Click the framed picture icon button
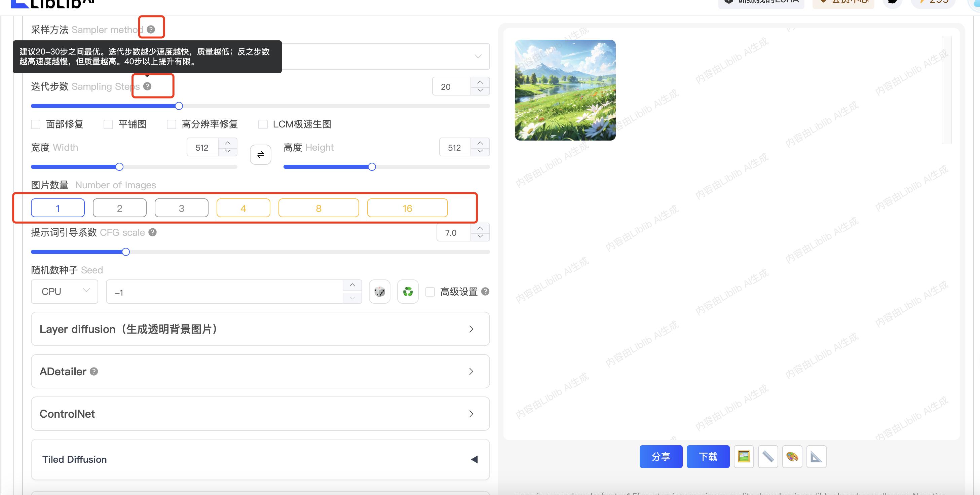The image size is (980, 495). pyautogui.click(x=743, y=456)
